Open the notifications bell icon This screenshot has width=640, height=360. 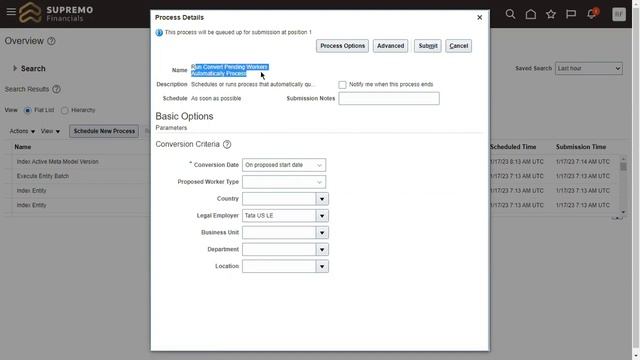pyautogui.click(x=591, y=14)
